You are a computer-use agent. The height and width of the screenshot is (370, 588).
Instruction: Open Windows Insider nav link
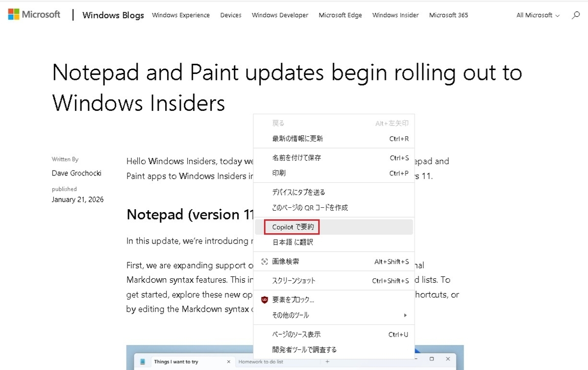[395, 15]
